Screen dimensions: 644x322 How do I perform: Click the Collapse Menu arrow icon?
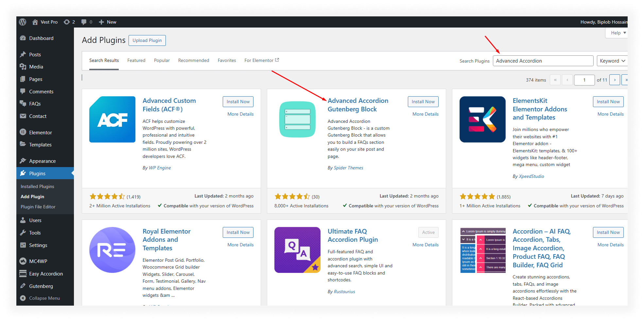pos(23,298)
